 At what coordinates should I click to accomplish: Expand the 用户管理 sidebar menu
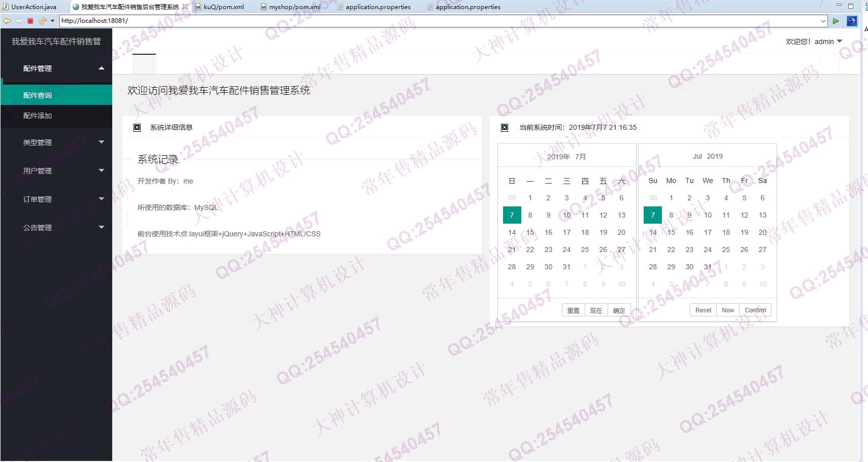click(x=56, y=171)
